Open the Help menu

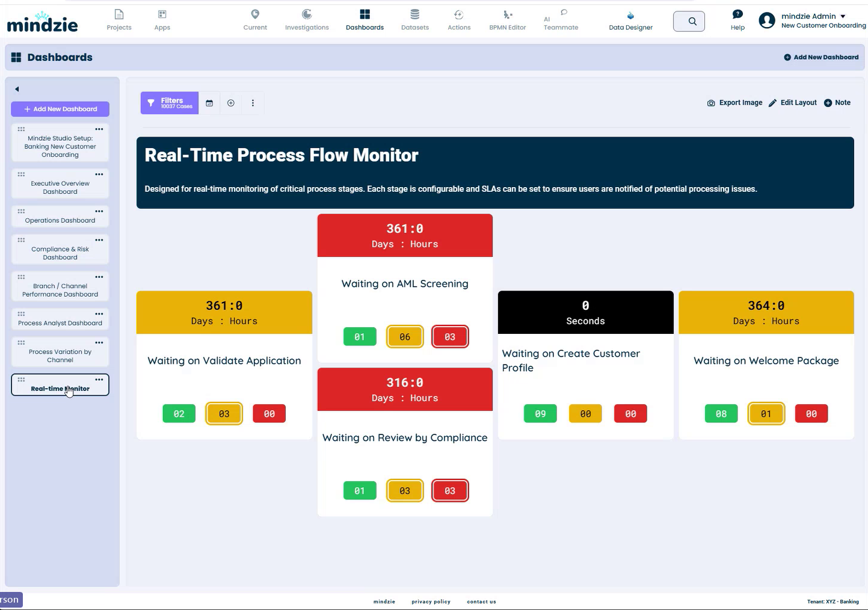click(x=737, y=20)
